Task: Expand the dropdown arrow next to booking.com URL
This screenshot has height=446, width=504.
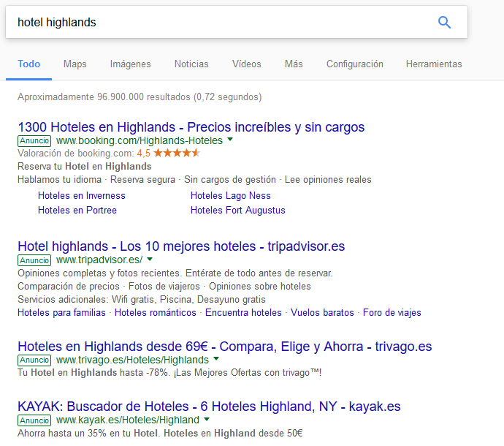Action: (230, 140)
